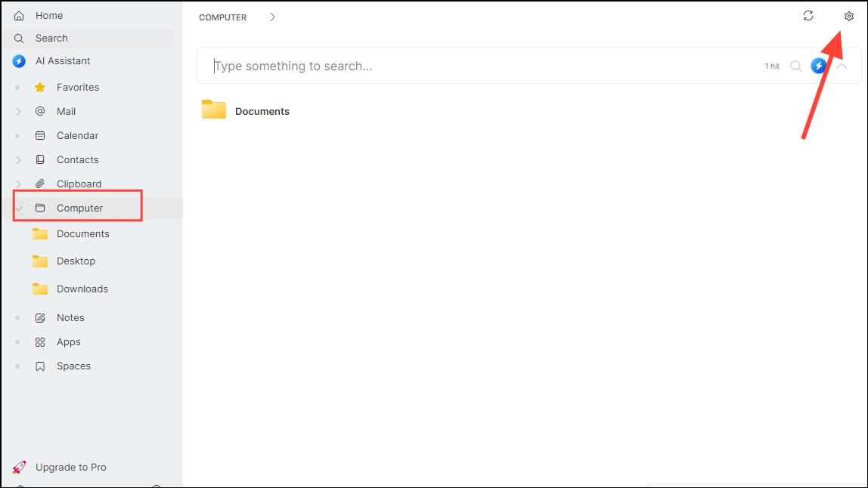
Task: Collapse the search bar using the caret
Action: (x=842, y=66)
